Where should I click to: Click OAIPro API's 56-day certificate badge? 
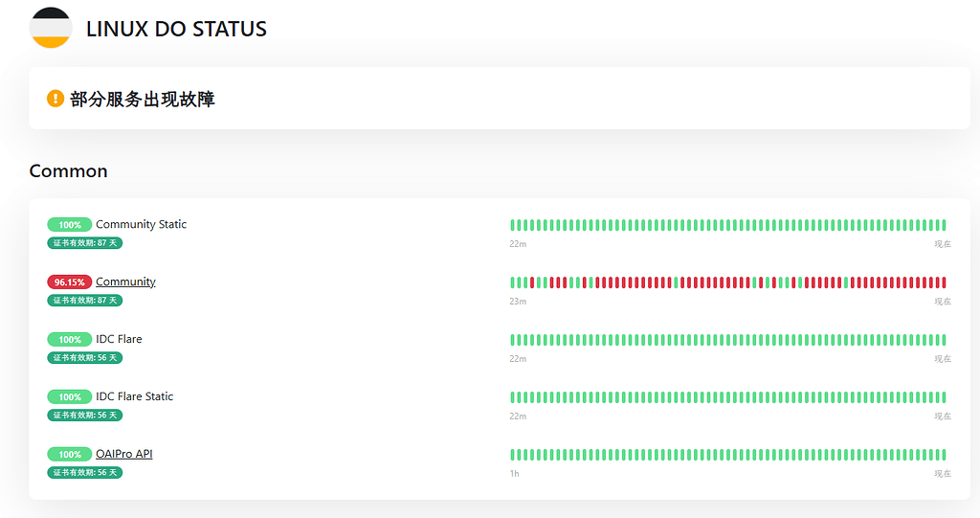point(85,472)
